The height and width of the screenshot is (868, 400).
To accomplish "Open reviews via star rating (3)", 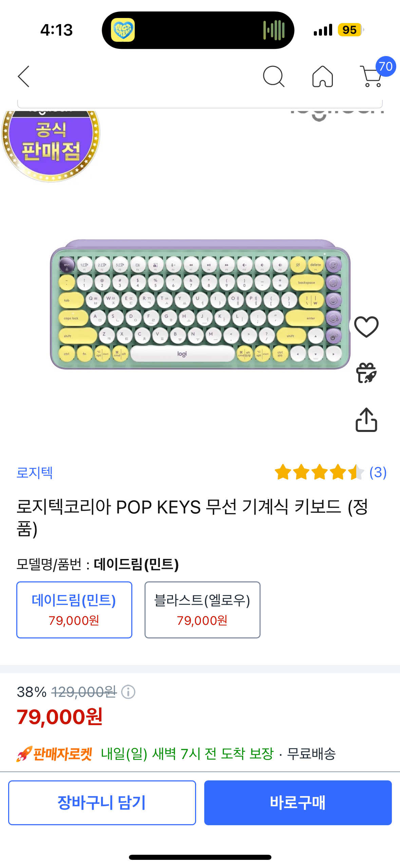I will tap(330, 472).
